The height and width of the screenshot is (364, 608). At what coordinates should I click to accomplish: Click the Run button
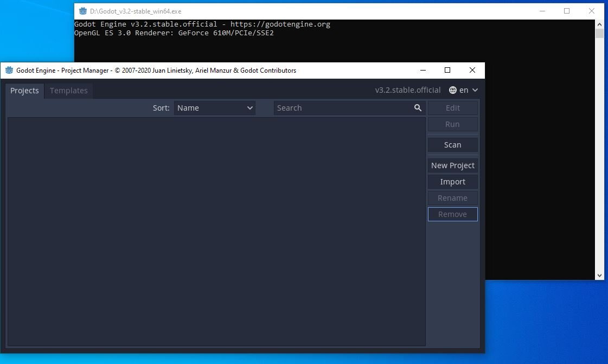tap(452, 124)
